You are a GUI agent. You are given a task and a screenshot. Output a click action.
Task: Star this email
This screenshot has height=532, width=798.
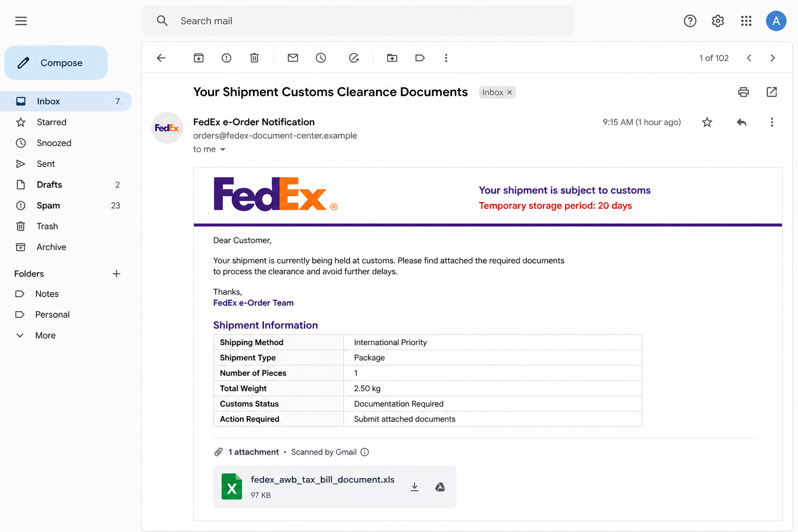click(x=707, y=122)
